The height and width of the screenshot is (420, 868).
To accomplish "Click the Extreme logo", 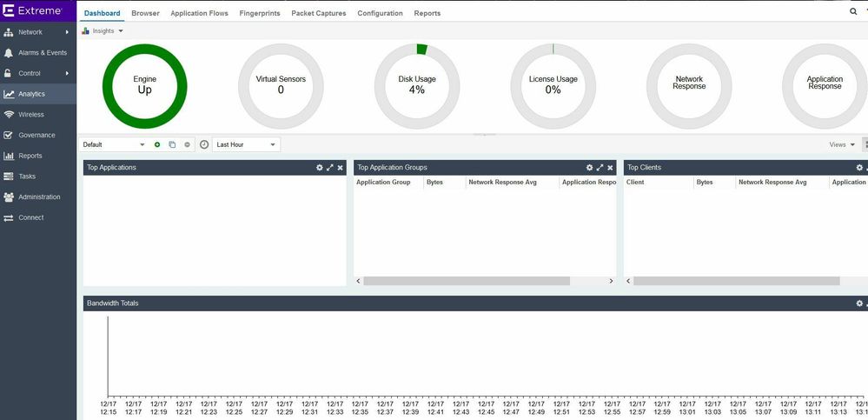I will pyautogui.click(x=32, y=10).
